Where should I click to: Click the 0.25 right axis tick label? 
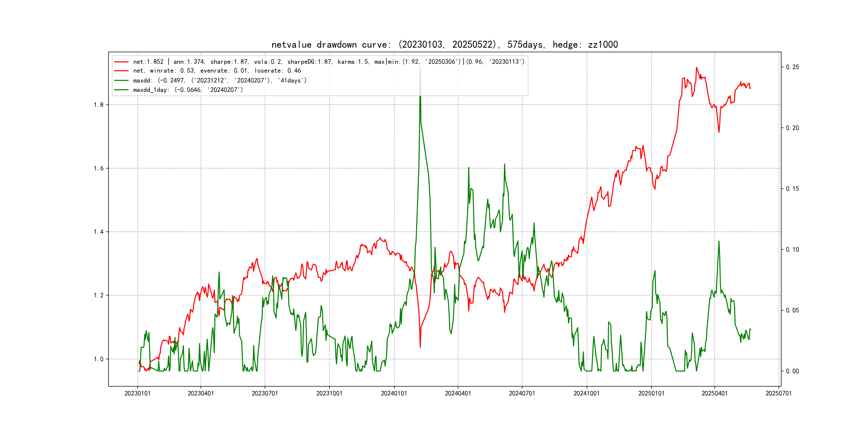[x=792, y=67]
